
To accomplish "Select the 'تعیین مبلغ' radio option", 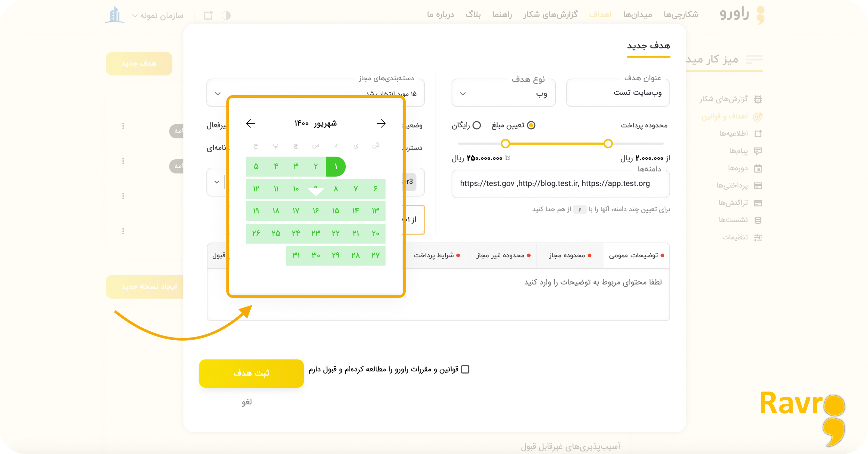I will pos(531,125).
